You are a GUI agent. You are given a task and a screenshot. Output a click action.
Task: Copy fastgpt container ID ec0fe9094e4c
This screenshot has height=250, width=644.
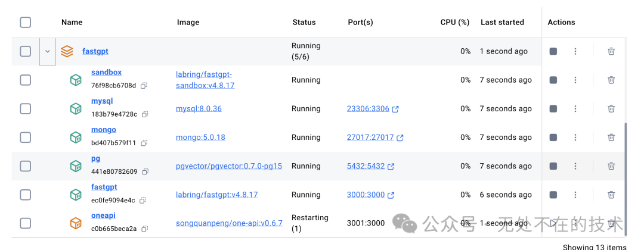(143, 201)
